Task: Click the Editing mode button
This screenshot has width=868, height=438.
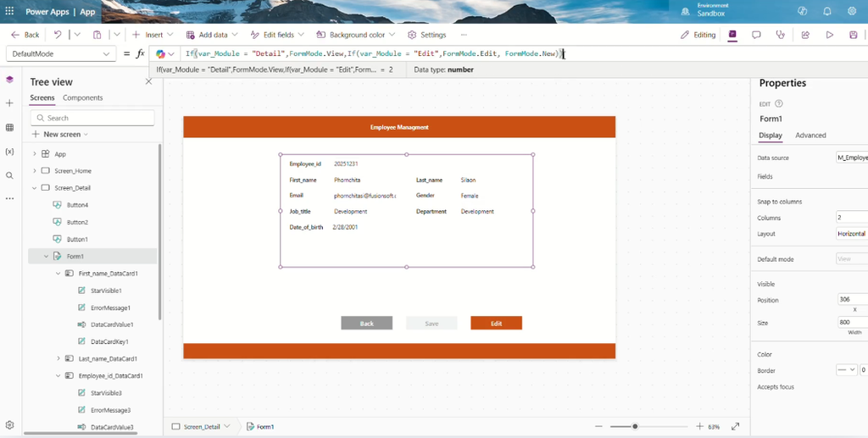Action: [698, 34]
